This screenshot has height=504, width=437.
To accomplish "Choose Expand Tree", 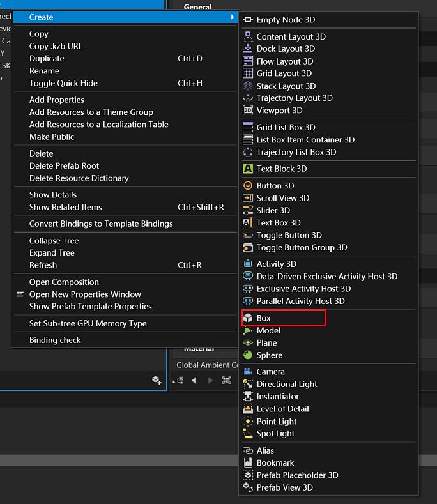I will point(52,253).
